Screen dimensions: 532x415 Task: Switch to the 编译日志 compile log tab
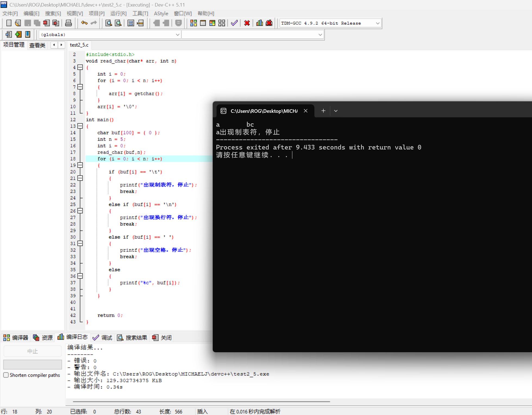(73, 337)
